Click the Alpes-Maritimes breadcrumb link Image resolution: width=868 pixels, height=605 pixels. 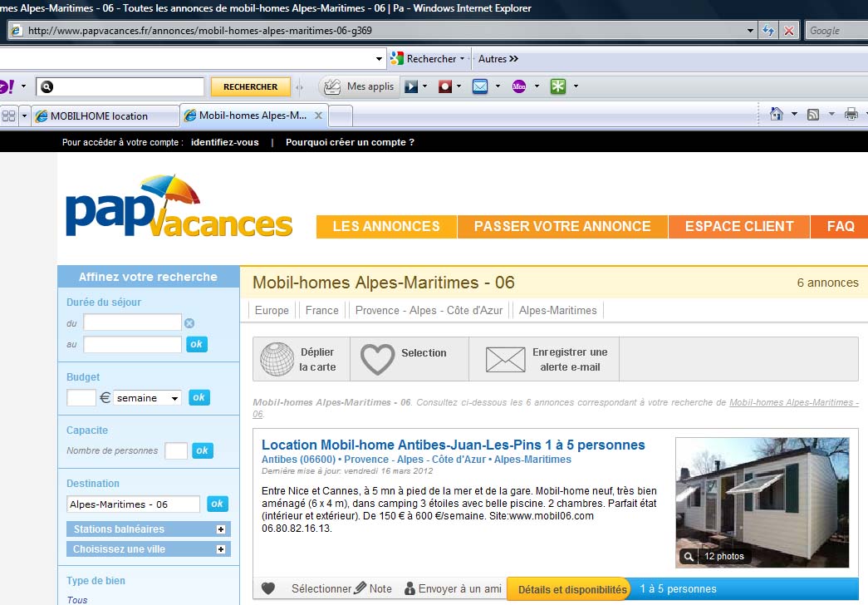558,310
